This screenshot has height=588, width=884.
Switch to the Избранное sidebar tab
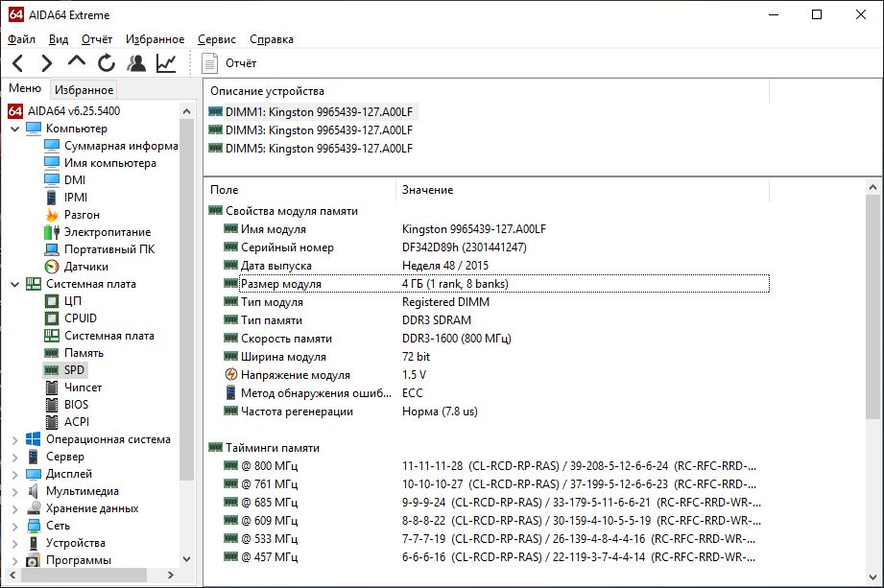click(84, 89)
